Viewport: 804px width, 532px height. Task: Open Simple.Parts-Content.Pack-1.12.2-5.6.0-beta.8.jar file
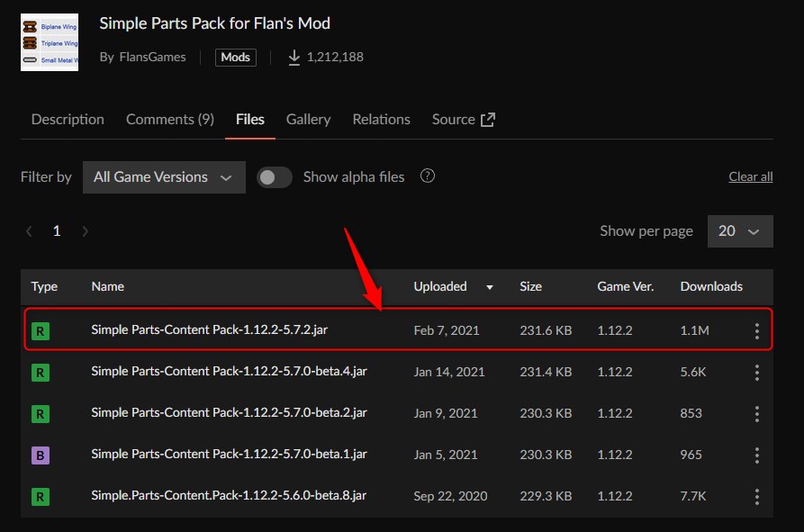click(x=229, y=496)
